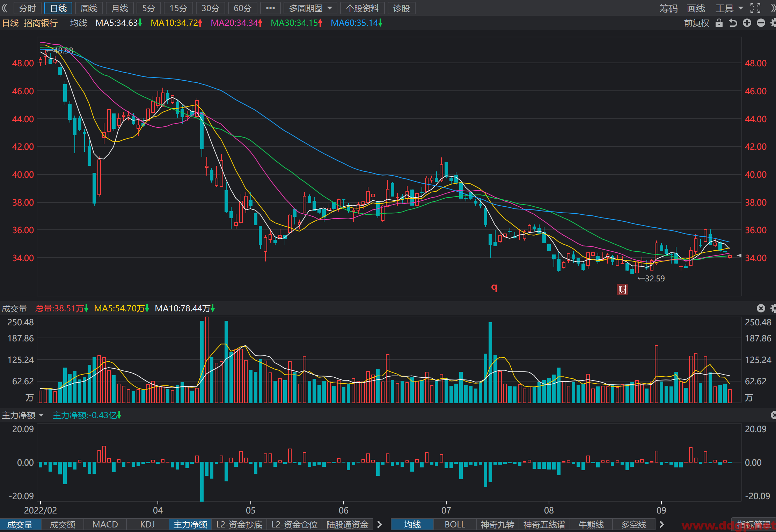
Task: Select the 牛熊线 indicator tab
Action: tap(591, 524)
